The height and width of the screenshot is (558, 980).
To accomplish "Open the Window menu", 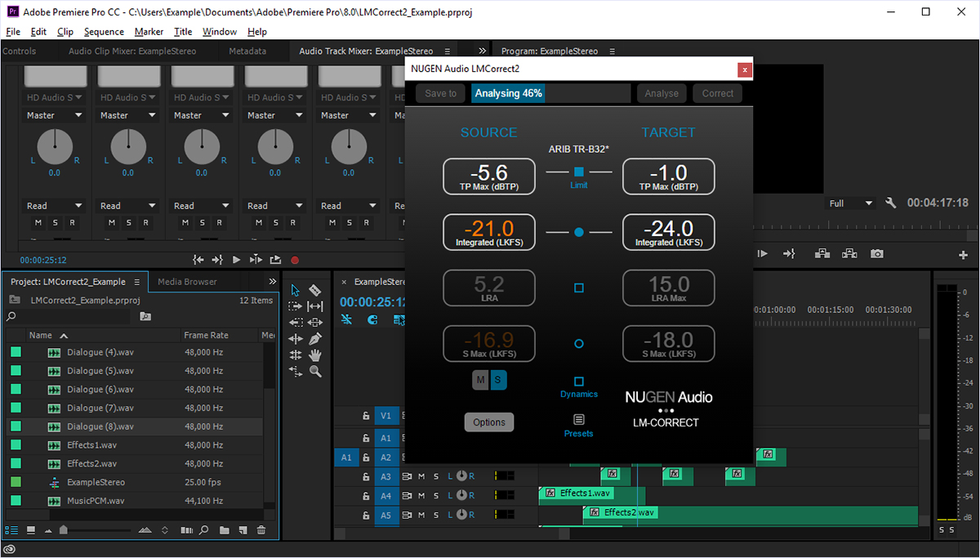I will tap(220, 32).
